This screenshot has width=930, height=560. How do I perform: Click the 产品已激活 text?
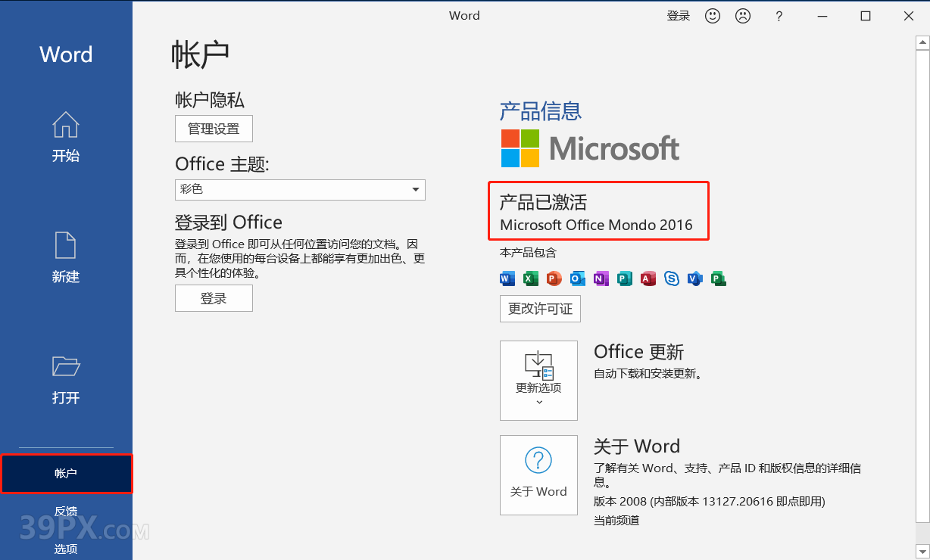[543, 202]
